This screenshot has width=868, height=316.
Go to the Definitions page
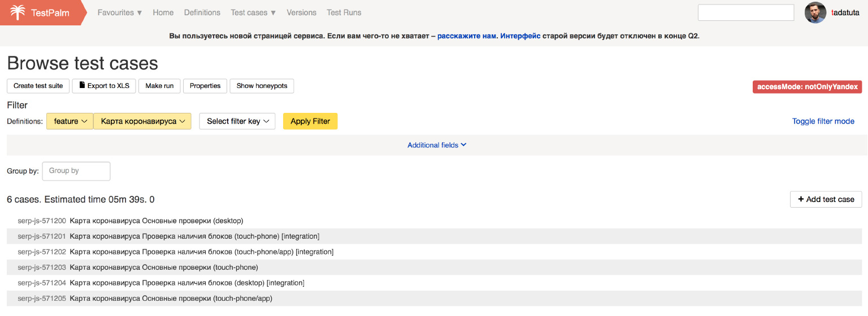click(202, 12)
